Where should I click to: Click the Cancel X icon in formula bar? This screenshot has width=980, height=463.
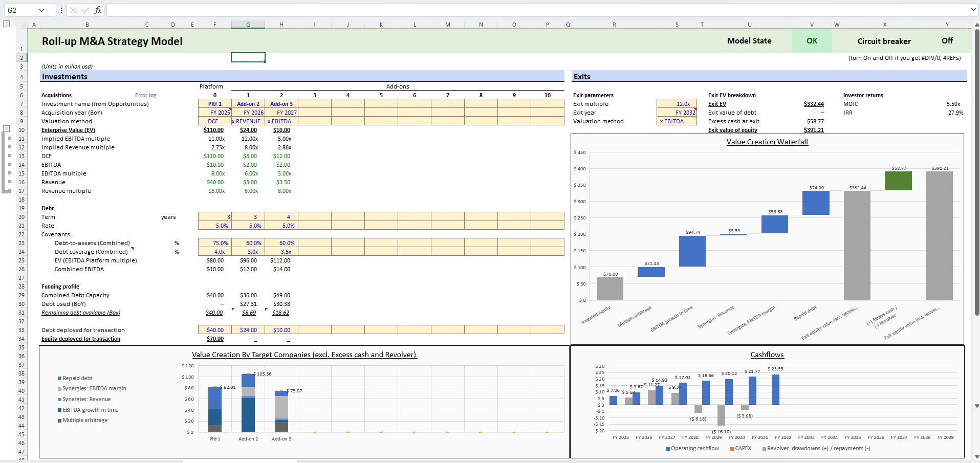coord(73,10)
